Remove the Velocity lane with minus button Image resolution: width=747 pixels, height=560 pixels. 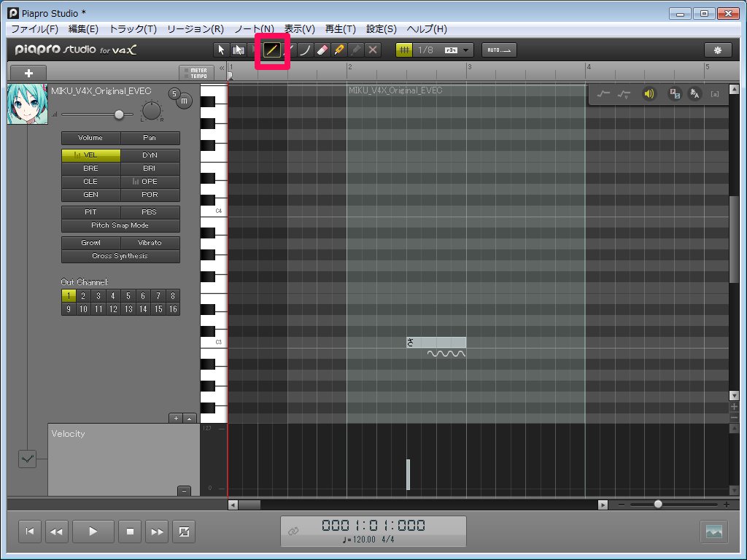184,491
